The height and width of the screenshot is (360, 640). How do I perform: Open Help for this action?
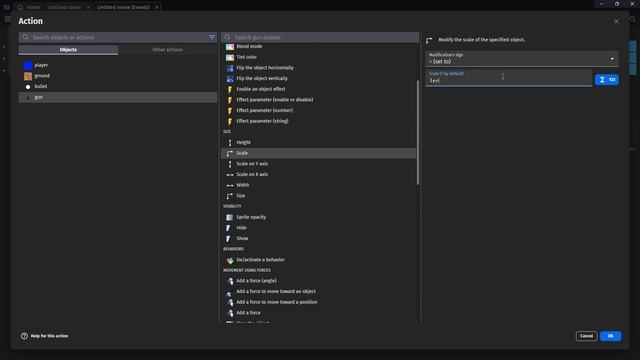[x=44, y=336]
